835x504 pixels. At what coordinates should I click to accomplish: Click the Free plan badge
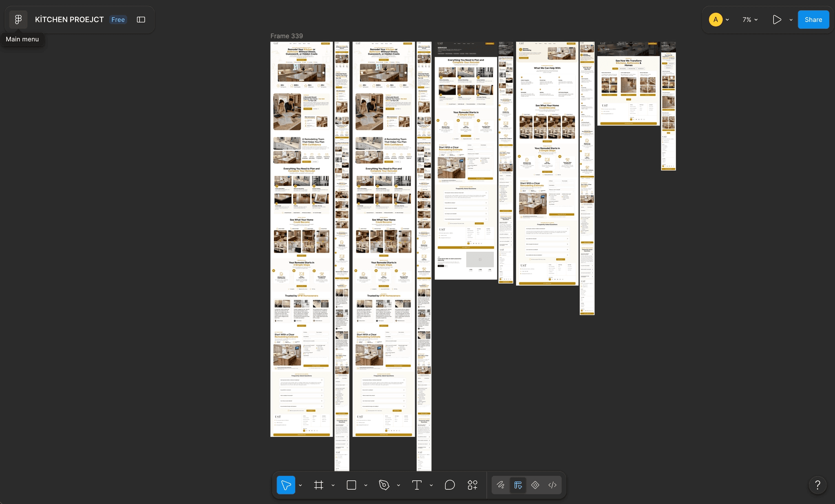(118, 20)
